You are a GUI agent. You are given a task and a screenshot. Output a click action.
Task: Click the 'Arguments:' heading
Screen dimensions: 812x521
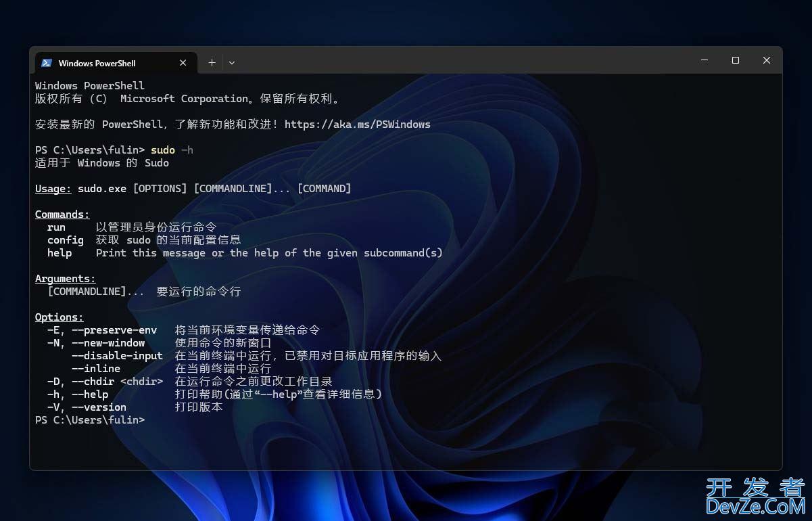66,279
